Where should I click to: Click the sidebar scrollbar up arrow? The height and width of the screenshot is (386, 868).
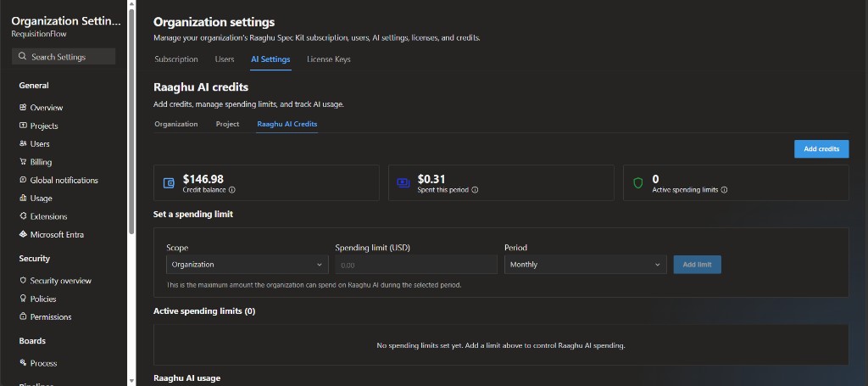(x=131, y=4)
